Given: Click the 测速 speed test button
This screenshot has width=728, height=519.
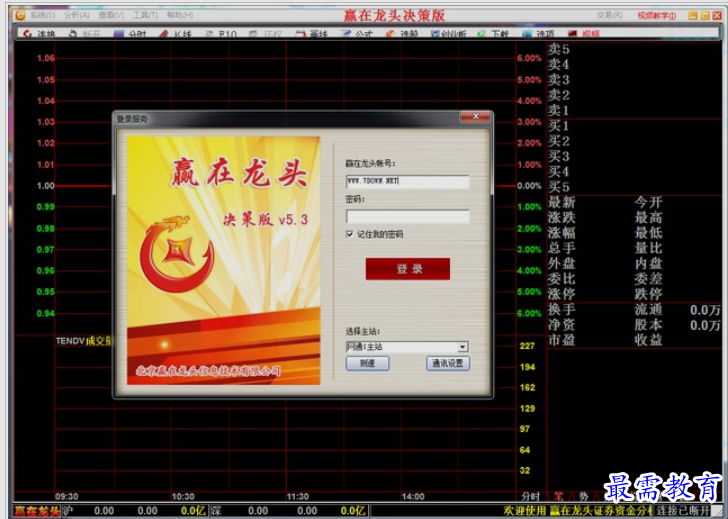Looking at the screenshot, I should (x=367, y=363).
